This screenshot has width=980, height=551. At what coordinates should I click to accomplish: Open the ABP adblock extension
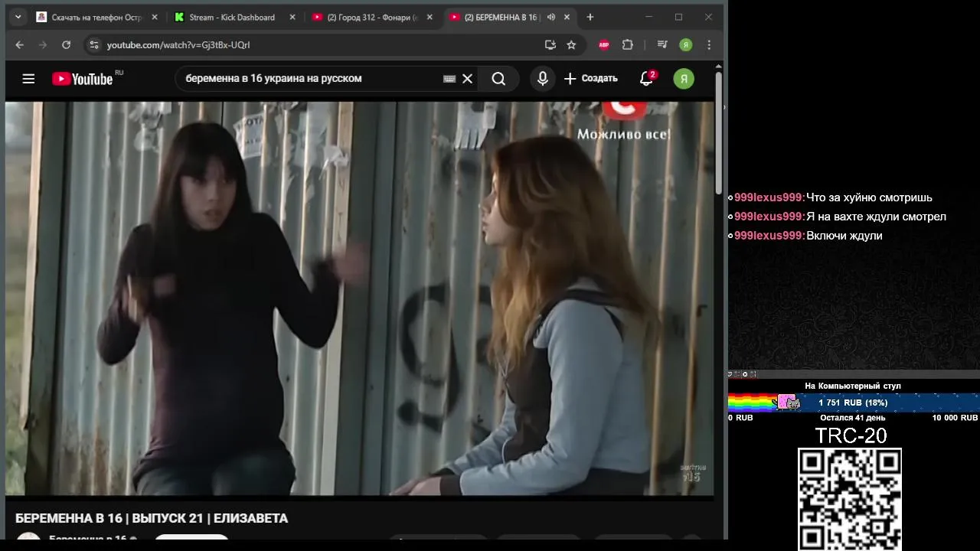click(x=604, y=45)
